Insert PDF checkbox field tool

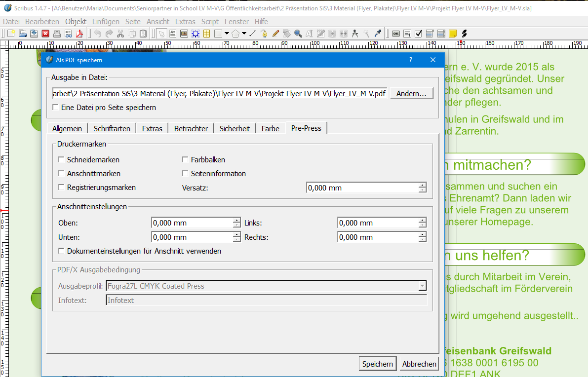pos(419,34)
